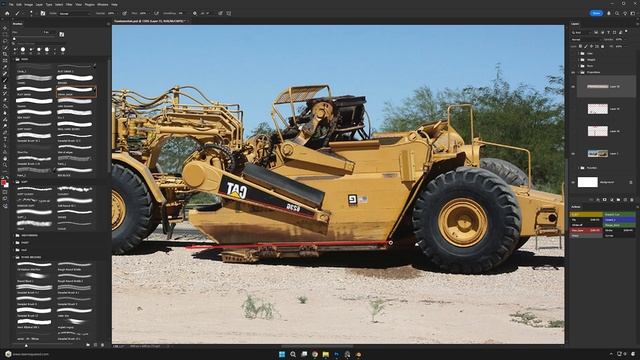640x360 pixels.
Task: Open the smoothing options gear
Action: pyautogui.click(x=195, y=13)
